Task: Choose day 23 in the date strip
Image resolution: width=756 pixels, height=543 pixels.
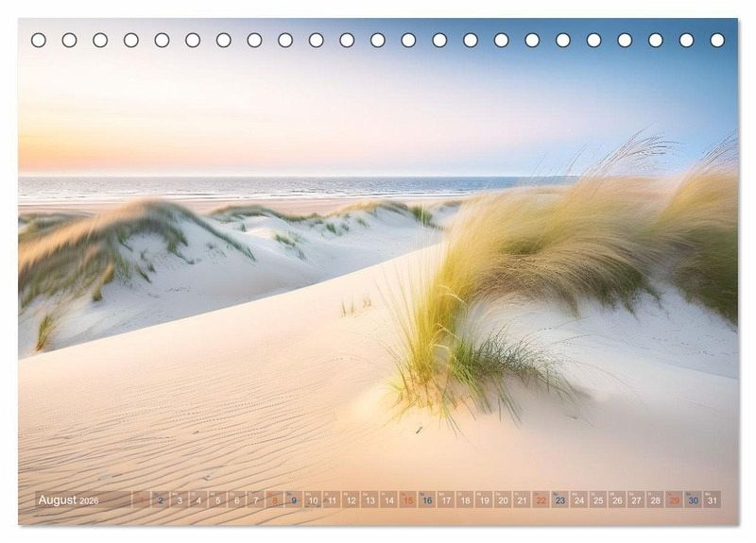Action: click(x=559, y=500)
